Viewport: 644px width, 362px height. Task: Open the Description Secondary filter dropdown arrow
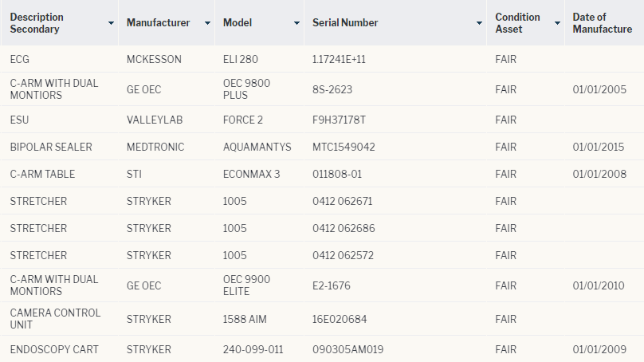[111, 23]
